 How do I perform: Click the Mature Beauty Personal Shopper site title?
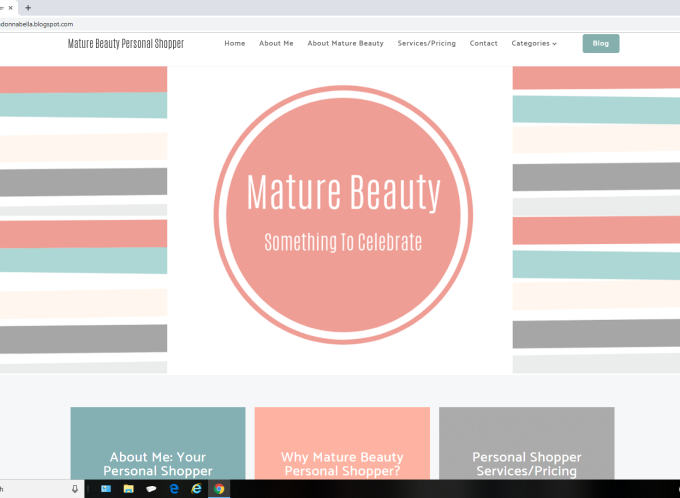coord(126,43)
